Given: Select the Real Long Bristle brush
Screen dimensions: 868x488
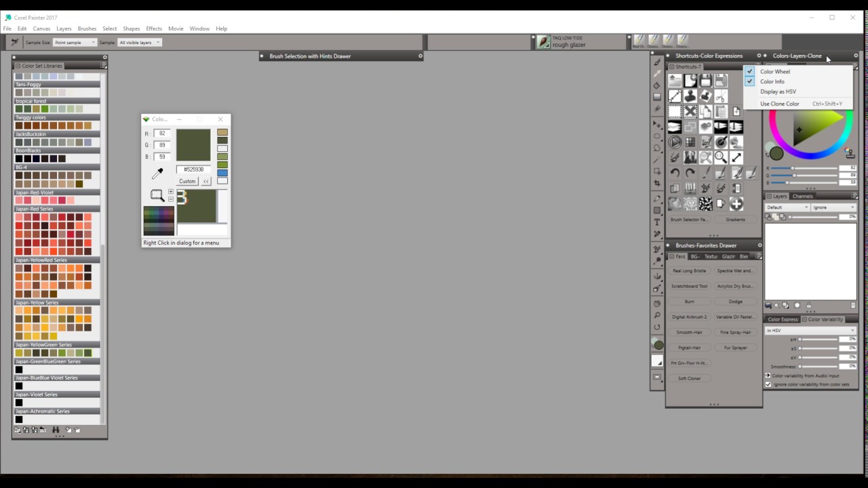Looking at the screenshot, I should pyautogui.click(x=689, y=270).
